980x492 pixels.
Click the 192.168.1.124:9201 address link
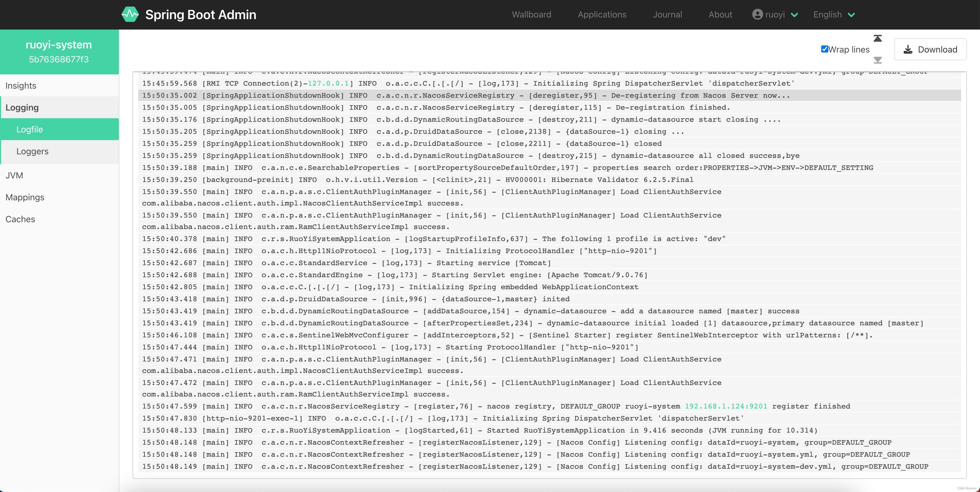[x=726, y=406]
